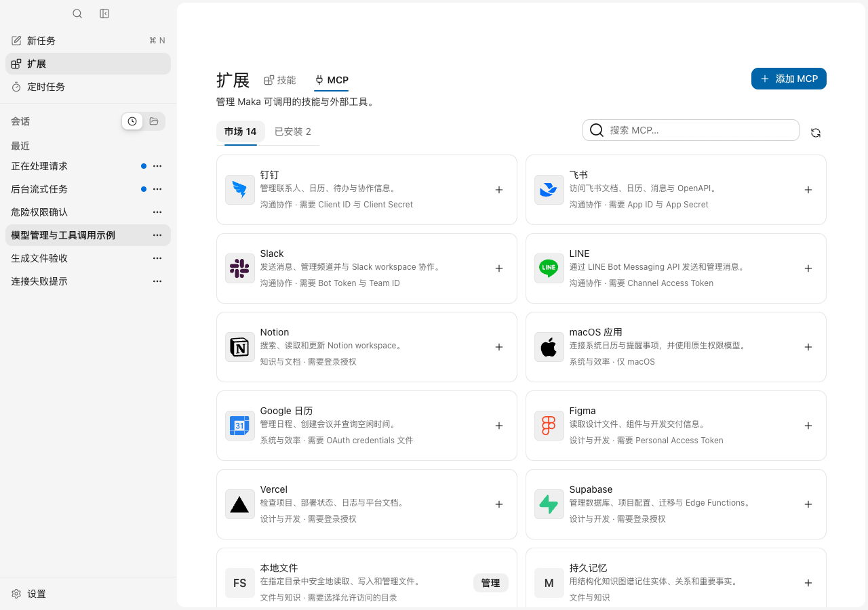Screen dimensions: 868x610
Task: Open more options for 模型管理与工具调用示例
Action: pyautogui.click(x=157, y=235)
